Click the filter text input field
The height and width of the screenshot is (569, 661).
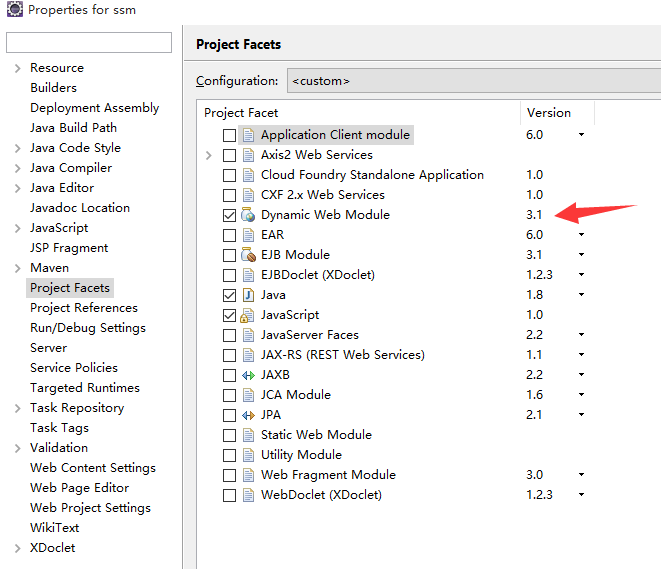[89, 42]
